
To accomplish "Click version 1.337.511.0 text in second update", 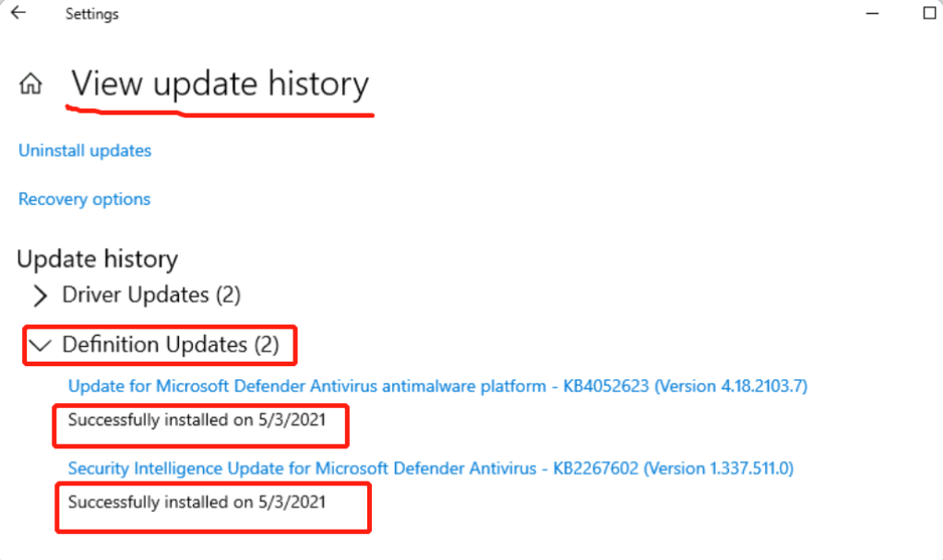I will click(x=719, y=468).
